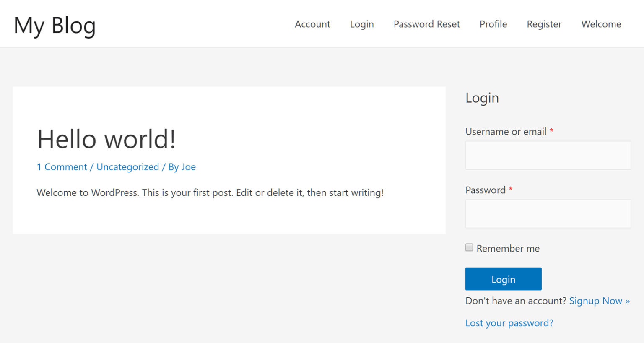The width and height of the screenshot is (644, 343).
Task: Click the Login widget heading
Action: point(482,98)
